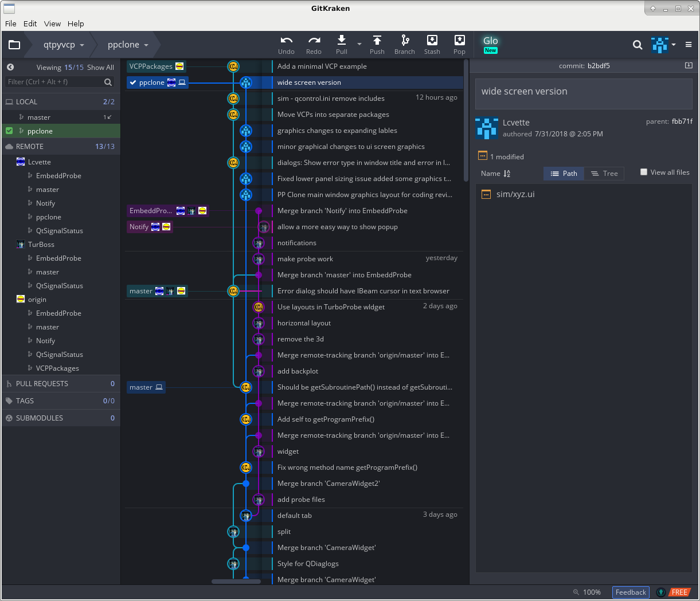
Task: Open the sim/xyz.ui file
Action: (x=515, y=194)
